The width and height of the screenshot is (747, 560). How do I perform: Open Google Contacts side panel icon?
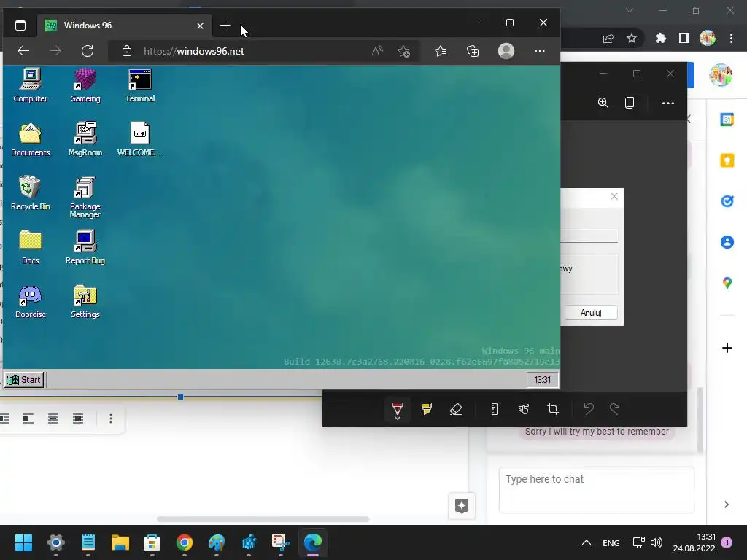[x=727, y=242]
